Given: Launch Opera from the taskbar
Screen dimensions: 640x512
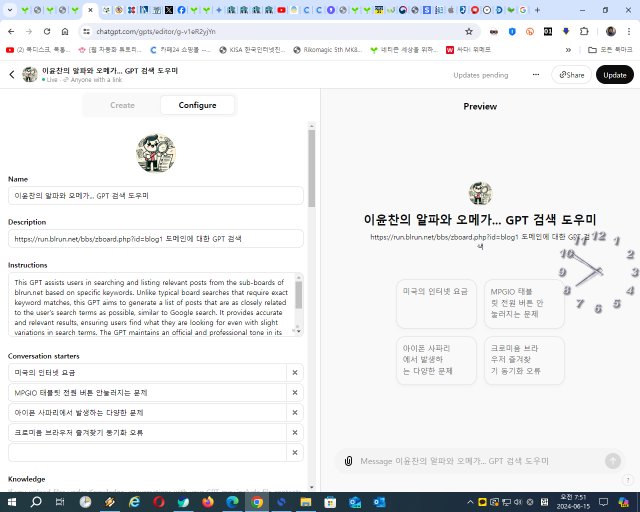Looking at the screenshot, I should (x=159, y=502).
